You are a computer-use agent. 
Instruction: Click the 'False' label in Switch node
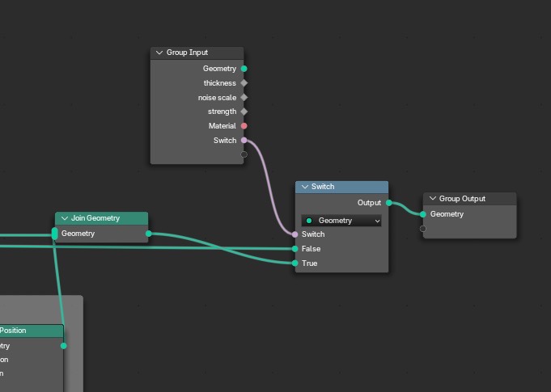coord(311,249)
